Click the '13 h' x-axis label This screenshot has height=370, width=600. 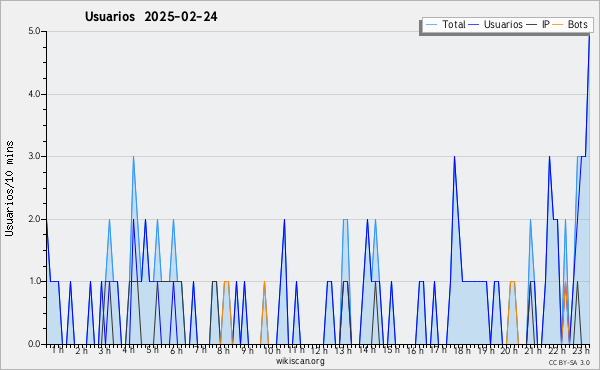tap(343, 351)
